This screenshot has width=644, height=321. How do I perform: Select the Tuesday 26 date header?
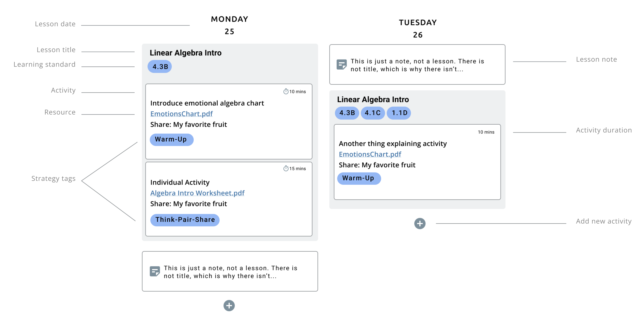pos(418,28)
